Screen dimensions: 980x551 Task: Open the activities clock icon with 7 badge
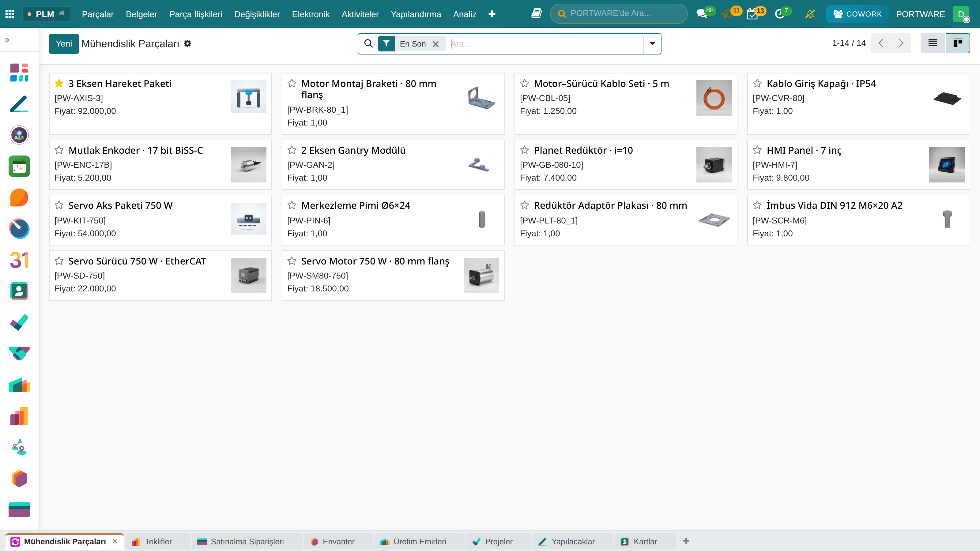coord(779,14)
